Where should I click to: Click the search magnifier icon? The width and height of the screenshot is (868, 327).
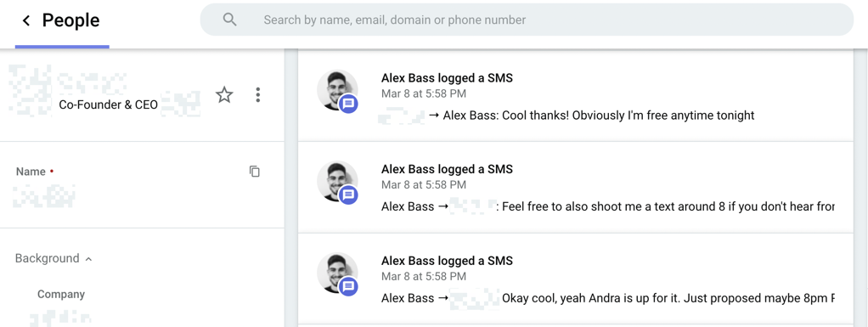pos(229,20)
